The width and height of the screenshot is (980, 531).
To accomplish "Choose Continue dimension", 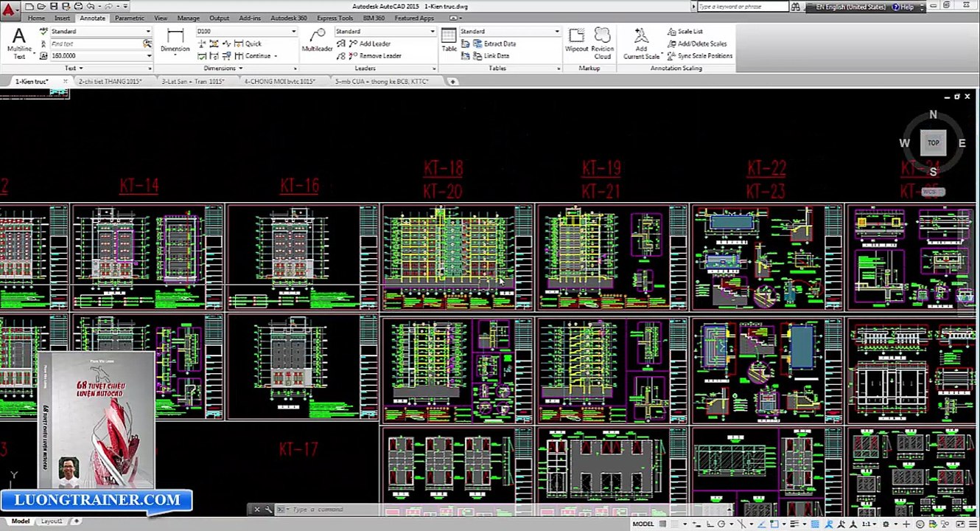I will tap(252, 55).
